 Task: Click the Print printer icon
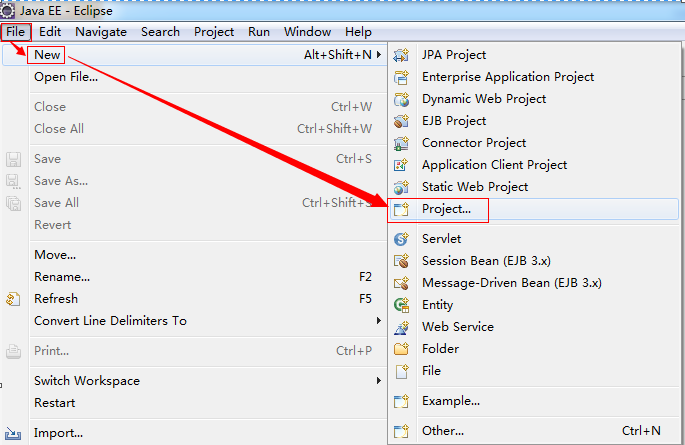click(14, 351)
